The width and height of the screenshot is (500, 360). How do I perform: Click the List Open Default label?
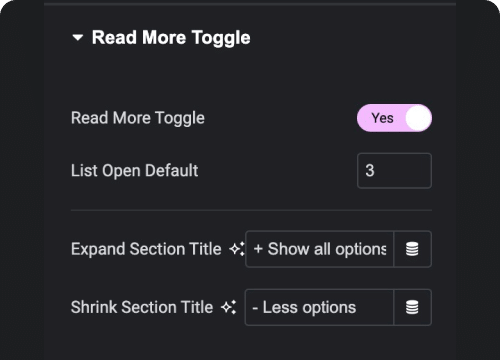(135, 171)
